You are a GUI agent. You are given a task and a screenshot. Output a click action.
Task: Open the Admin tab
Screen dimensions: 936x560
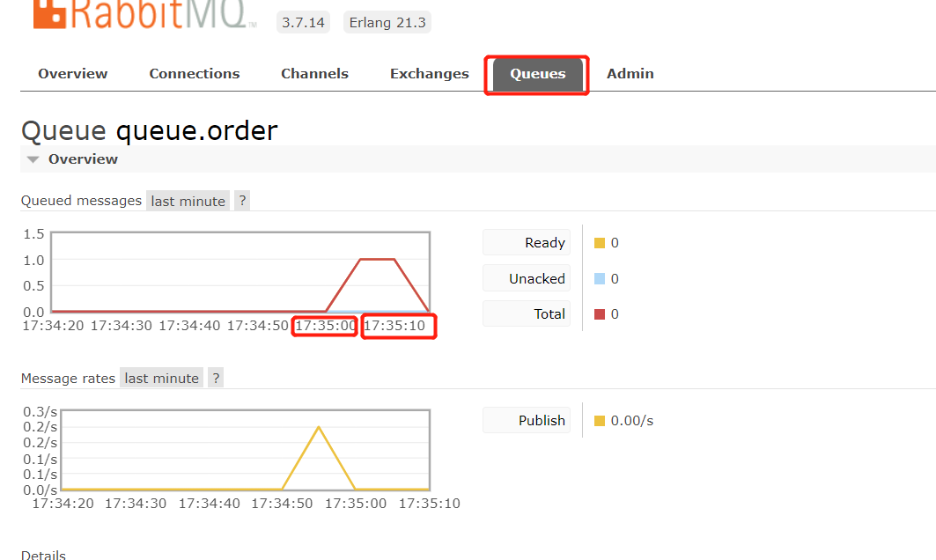point(630,73)
